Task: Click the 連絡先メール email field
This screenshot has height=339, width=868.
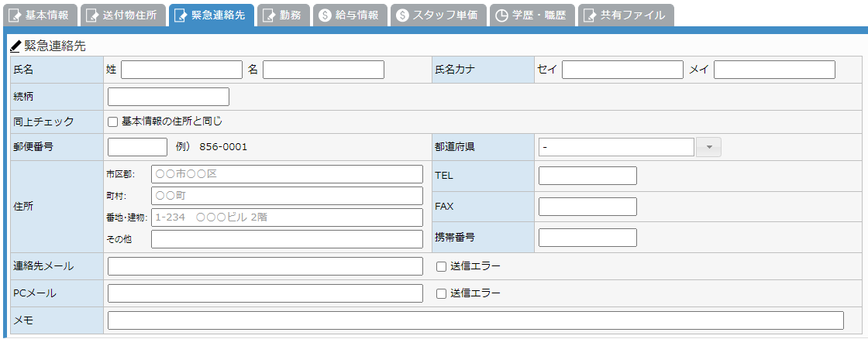Action: [265, 266]
